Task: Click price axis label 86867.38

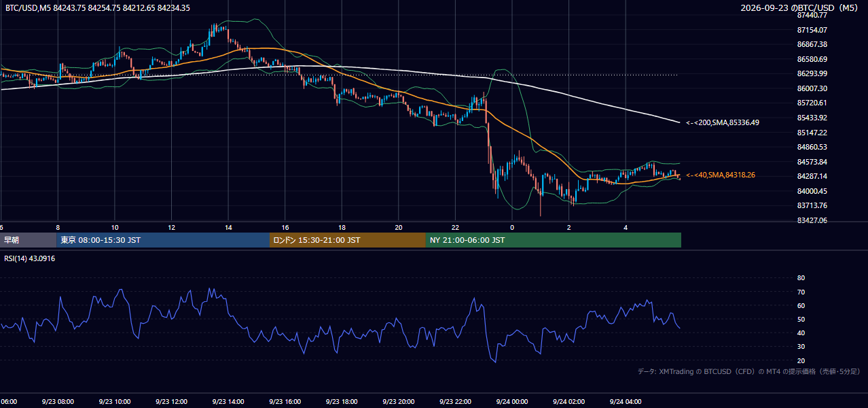Action: tap(812, 44)
